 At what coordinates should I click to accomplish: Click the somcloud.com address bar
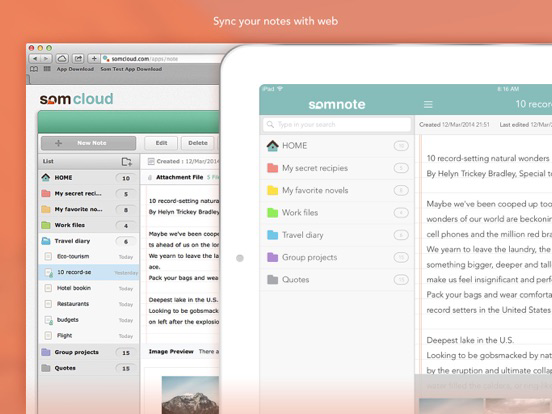point(161,58)
